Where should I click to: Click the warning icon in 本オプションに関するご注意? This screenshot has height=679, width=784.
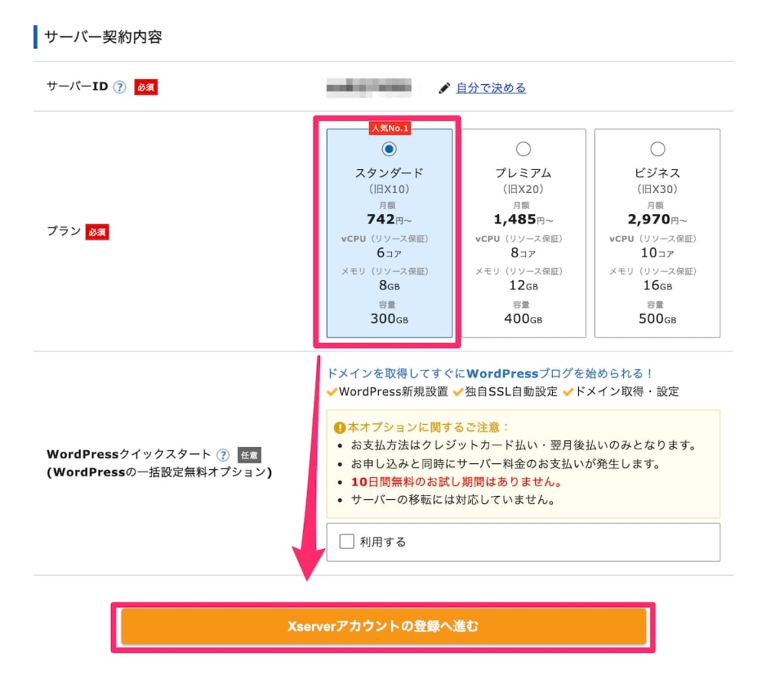(339, 427)
